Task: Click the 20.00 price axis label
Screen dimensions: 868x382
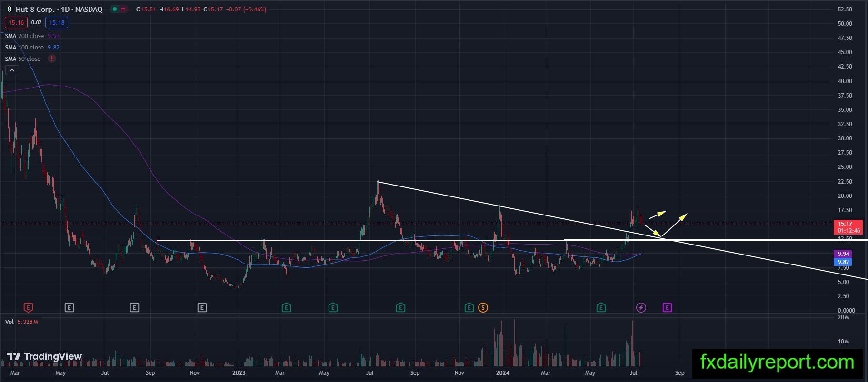Action: [845, 196]
